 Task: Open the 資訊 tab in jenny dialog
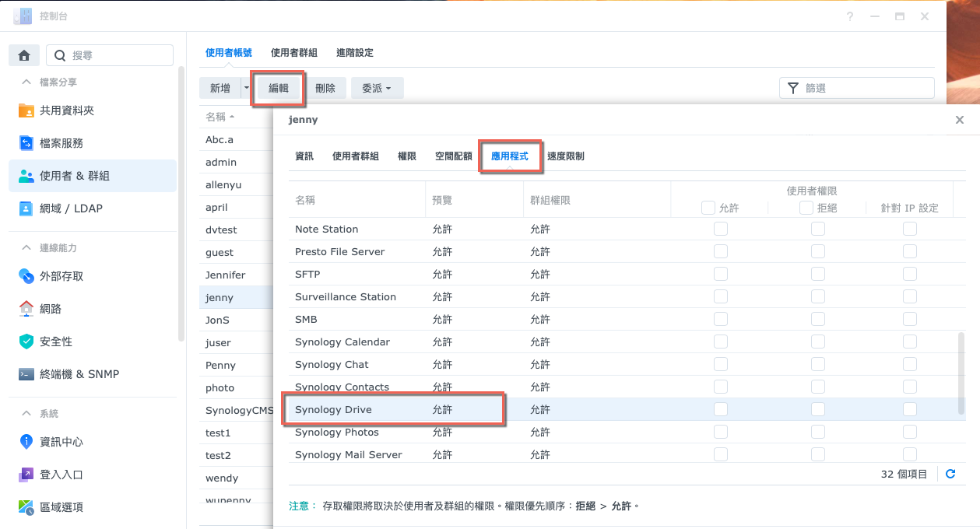pos(304,156)
